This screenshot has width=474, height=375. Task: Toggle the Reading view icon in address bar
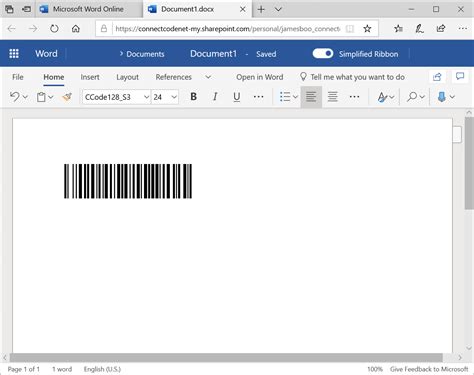[x=350, y=29]
